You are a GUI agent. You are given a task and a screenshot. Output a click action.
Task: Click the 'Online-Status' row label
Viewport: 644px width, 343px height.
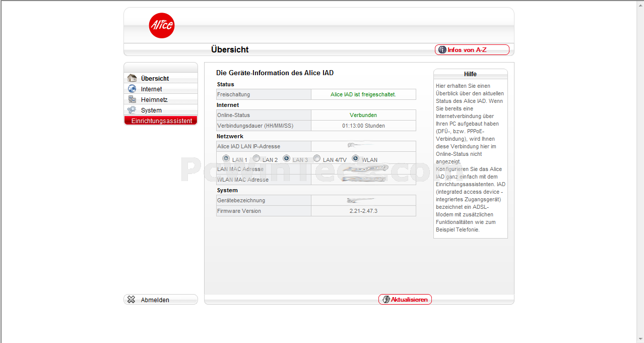click(233, 115)
